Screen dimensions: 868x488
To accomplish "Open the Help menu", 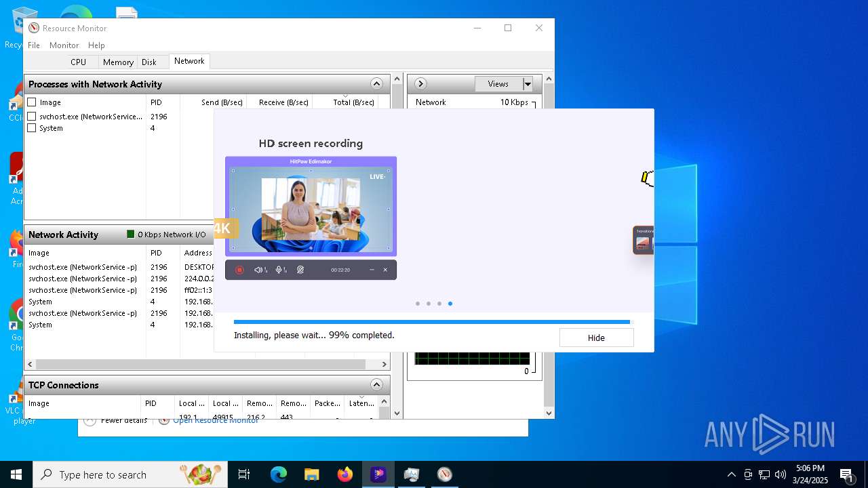I will click(96, 45).
